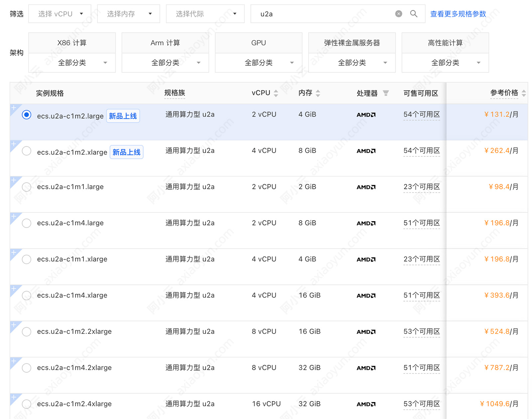Expand plus corner of ecs.u2a-c1m4.large row
Image resolution: width=532 pixels, height=419 pixels.
click(14, 217)
